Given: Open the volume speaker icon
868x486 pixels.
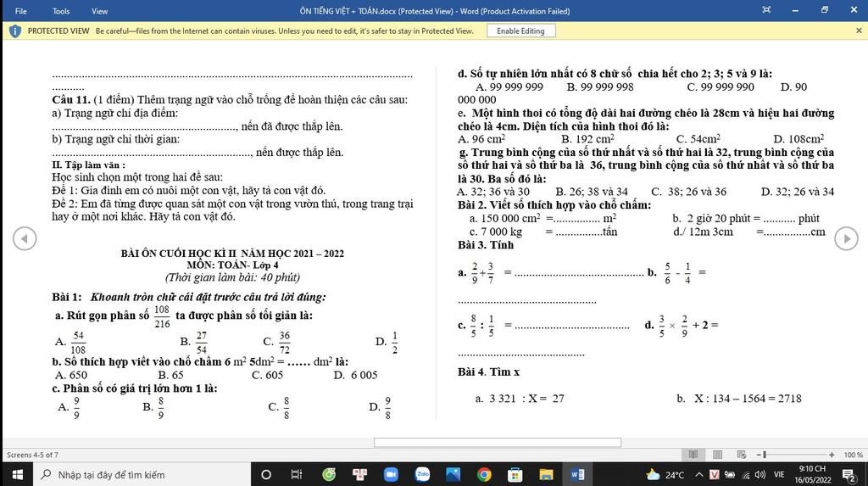Looking at the screenshot, I should 760,475.
